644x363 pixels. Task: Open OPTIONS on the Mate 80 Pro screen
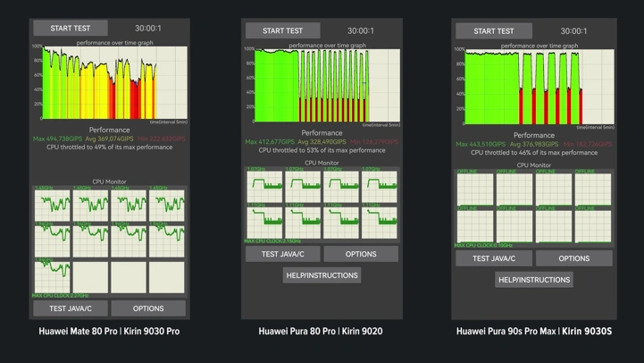(148, 308)
